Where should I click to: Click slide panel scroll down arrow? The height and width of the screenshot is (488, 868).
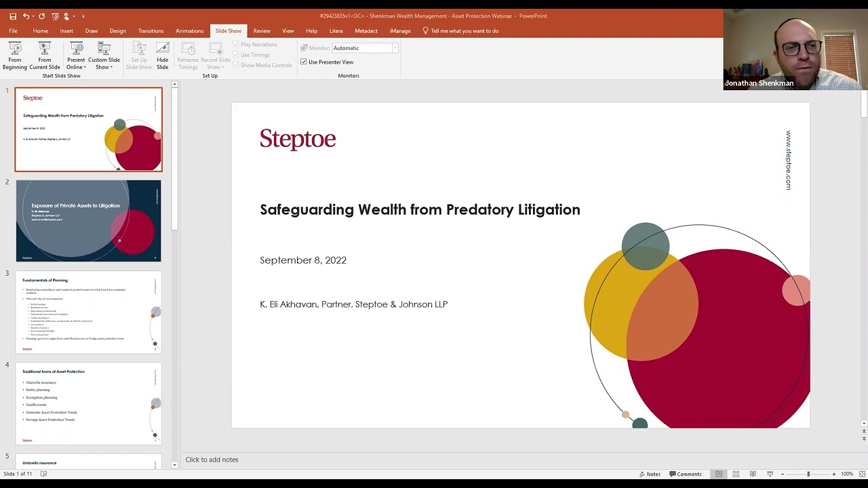(x=174, y=464)
